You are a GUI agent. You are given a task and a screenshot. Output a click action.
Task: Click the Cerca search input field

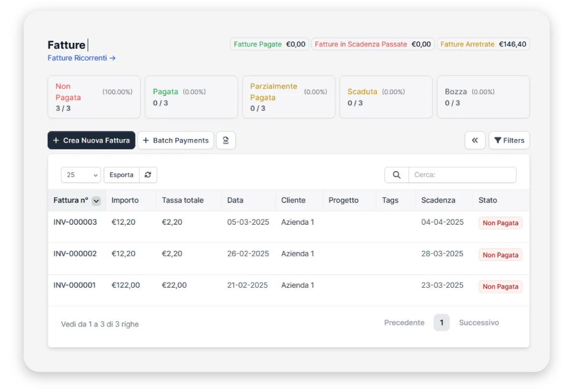coord(462,175)
